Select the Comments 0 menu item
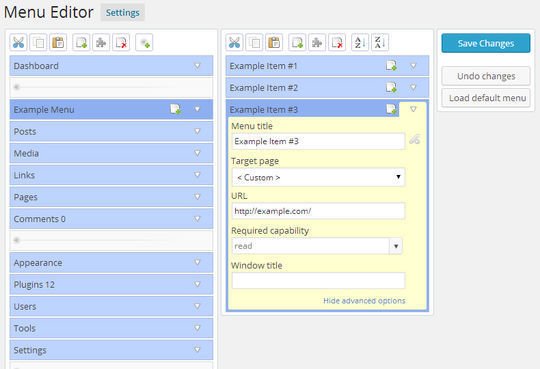The width and height of the screenshot is (540, 369). 111,219
